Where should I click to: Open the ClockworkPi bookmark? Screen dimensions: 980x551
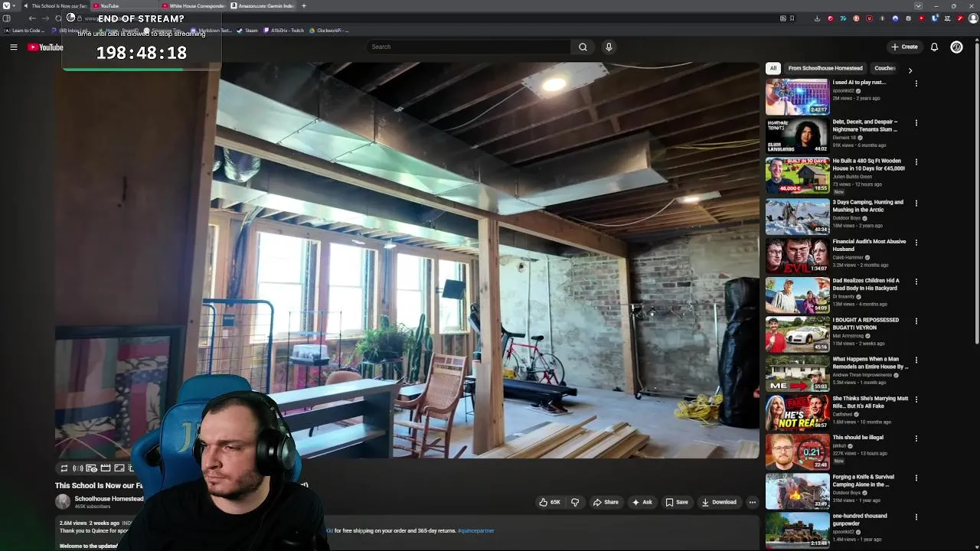330,31
